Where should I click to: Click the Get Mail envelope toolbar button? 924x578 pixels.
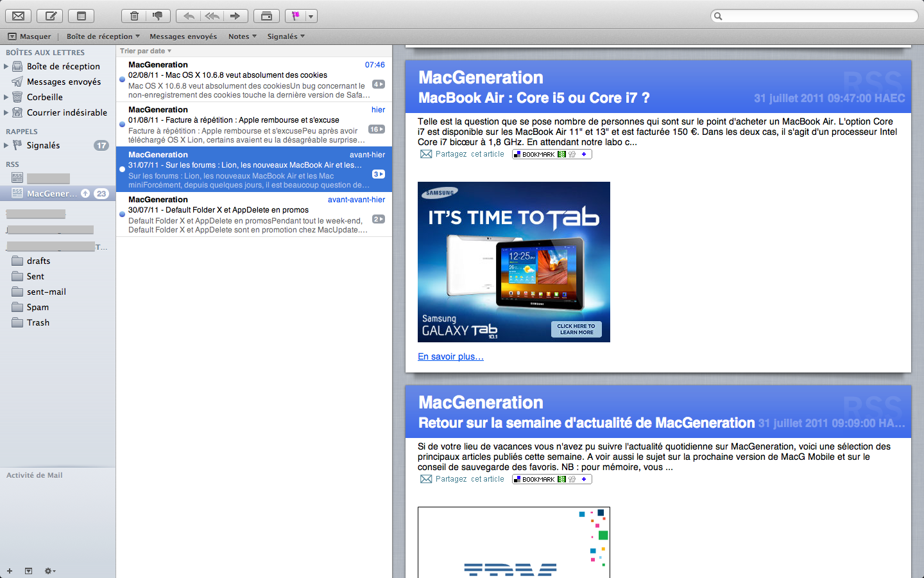(x=19, y=16)
